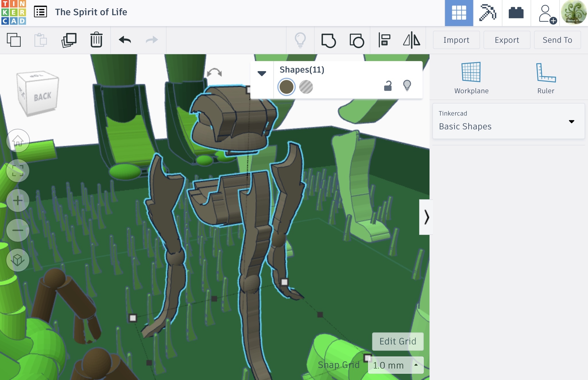Click the BACK face of view cube

pyautogui.click(x=43, y=97)
